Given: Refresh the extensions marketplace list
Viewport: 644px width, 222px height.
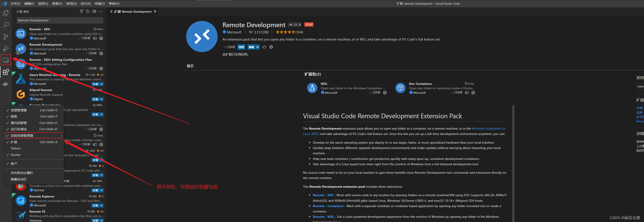Looking at the screenshot, I should (88, 12).
